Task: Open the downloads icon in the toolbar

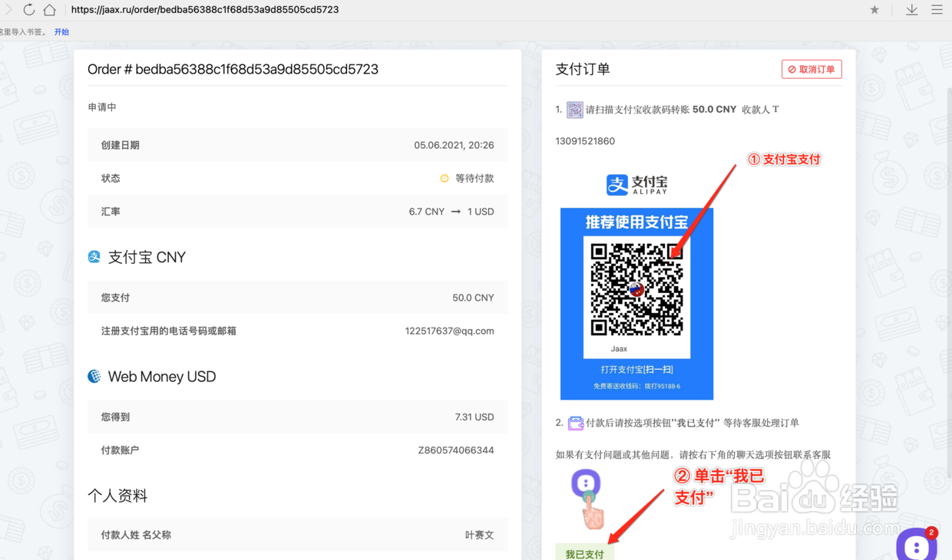Action: coord(911,10)
